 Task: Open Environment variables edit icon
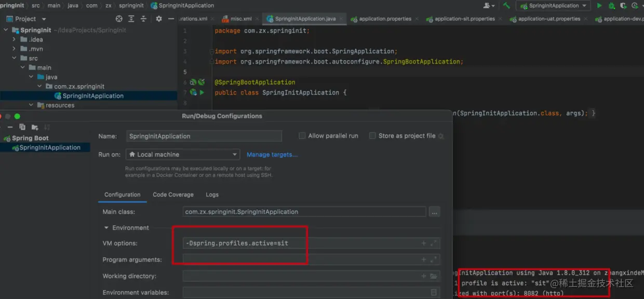434,292
